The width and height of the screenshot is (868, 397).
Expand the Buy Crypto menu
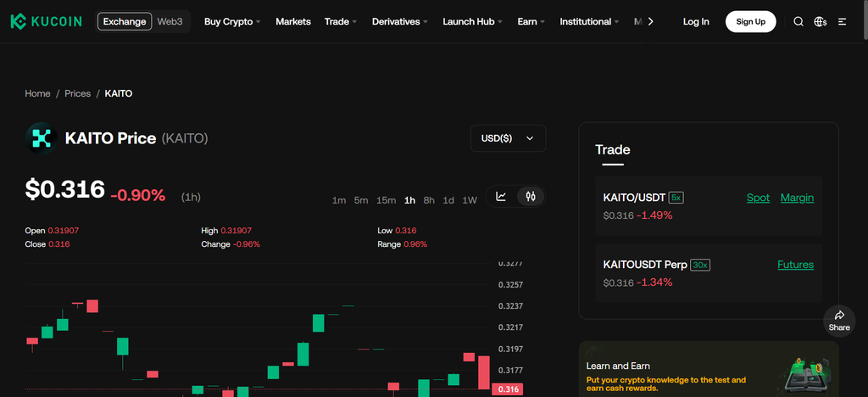click(x=232, y=21)
